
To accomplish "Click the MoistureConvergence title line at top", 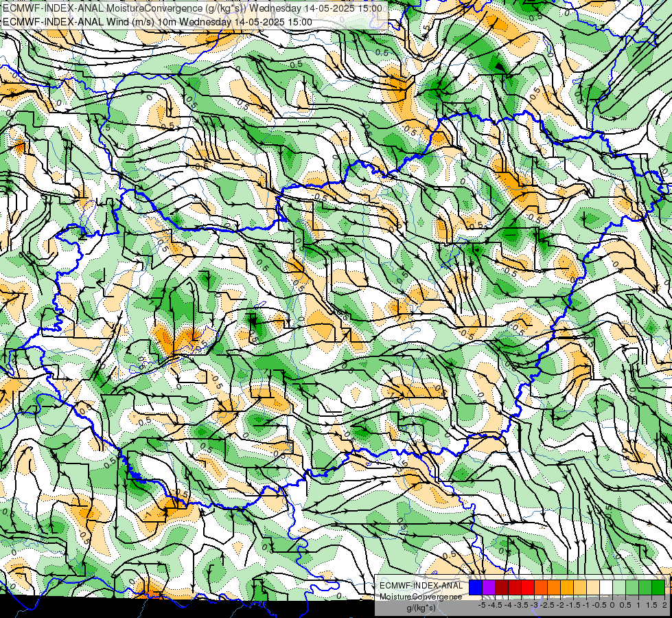I will pyautogui.click(x=192, y=8).
